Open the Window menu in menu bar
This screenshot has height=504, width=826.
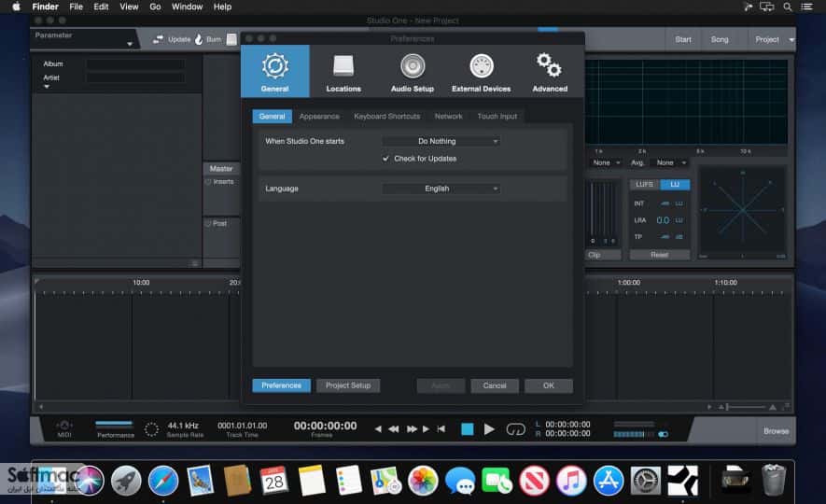(x=187, y=7)
